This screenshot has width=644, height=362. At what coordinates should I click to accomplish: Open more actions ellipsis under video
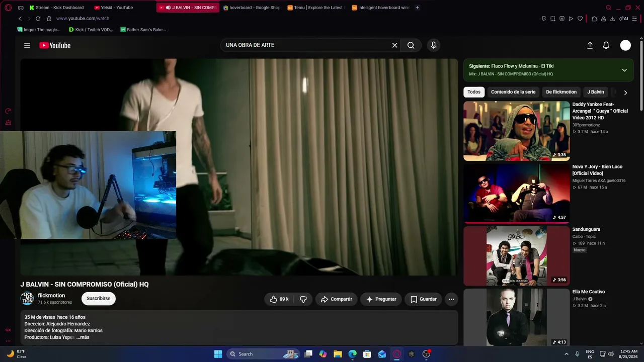click(451, 299)
